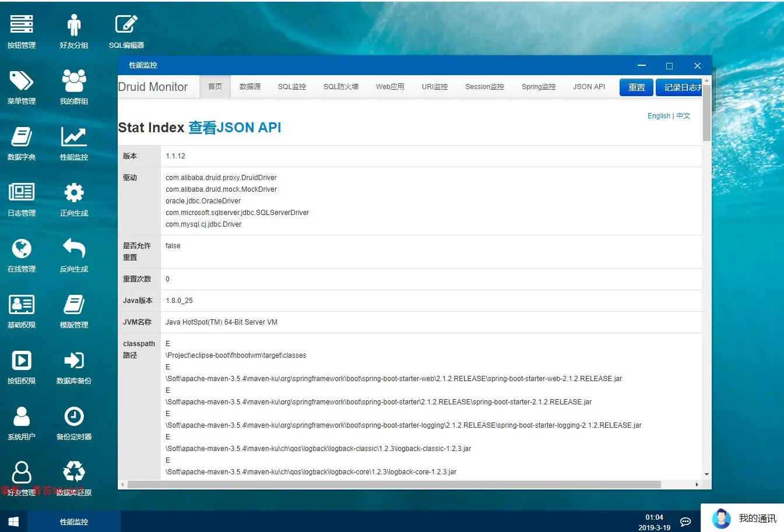Open the 我的通讯 messenger panel
The height and width of the screenshot is (532, 784).
click(x=742, y=518)
